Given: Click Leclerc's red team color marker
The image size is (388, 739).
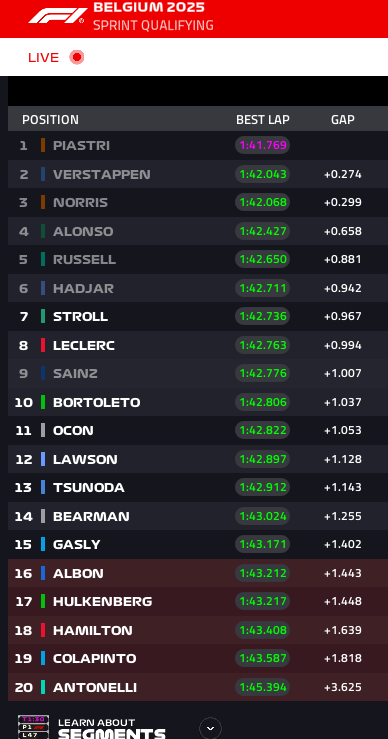Looking at the screenshot, I should tap(43, 345).
